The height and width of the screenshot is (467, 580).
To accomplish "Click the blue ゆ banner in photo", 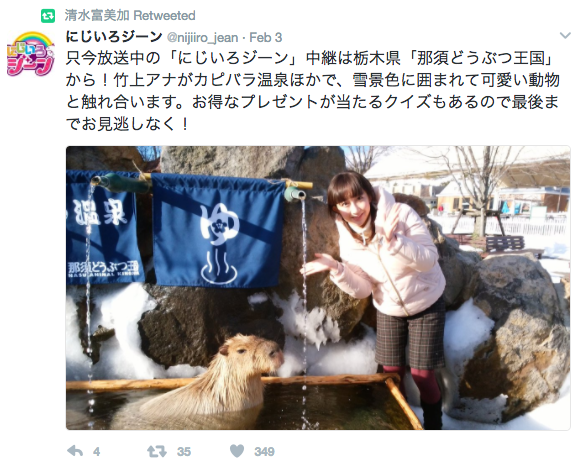I will click(218, 230).
